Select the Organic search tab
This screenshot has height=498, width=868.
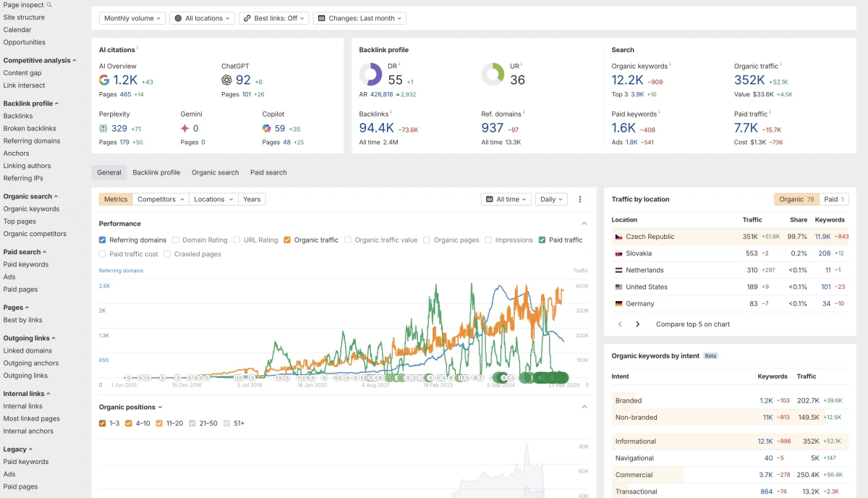point(215,172)
